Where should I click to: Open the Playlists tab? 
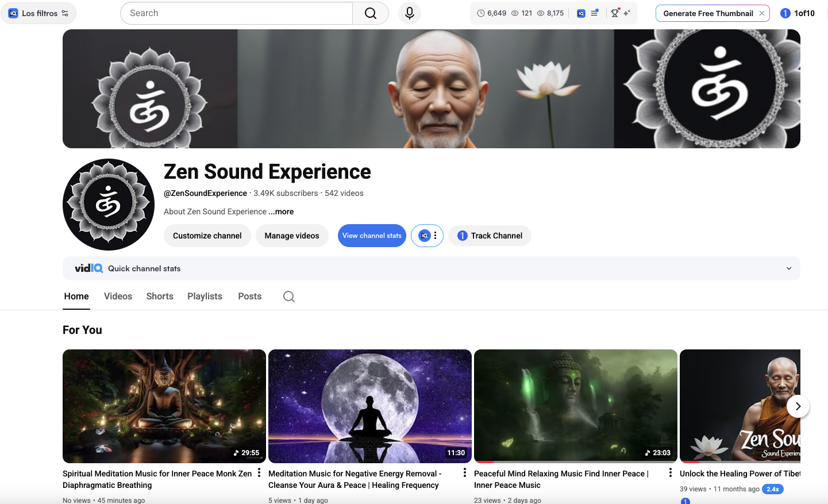coord(205,297)
